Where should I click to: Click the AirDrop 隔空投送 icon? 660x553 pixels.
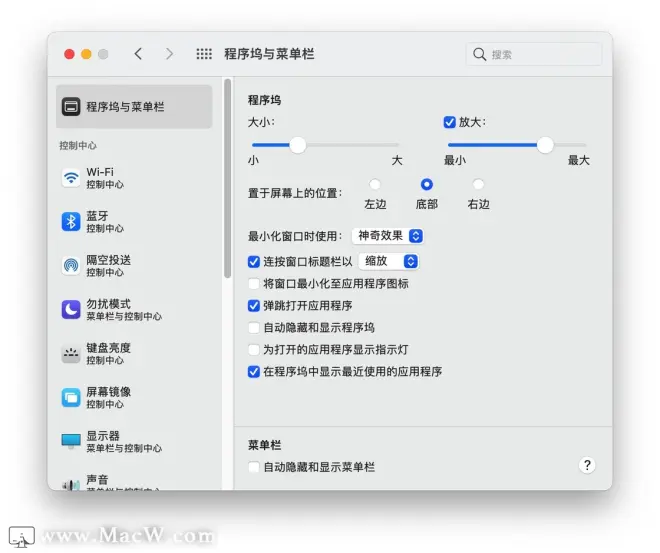tap(71, 266)
